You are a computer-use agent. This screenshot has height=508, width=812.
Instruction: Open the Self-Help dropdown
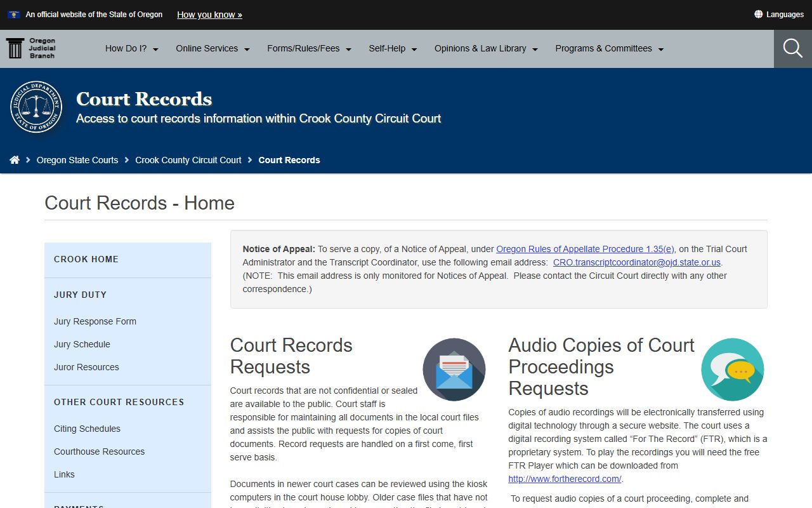click(393, 48)
